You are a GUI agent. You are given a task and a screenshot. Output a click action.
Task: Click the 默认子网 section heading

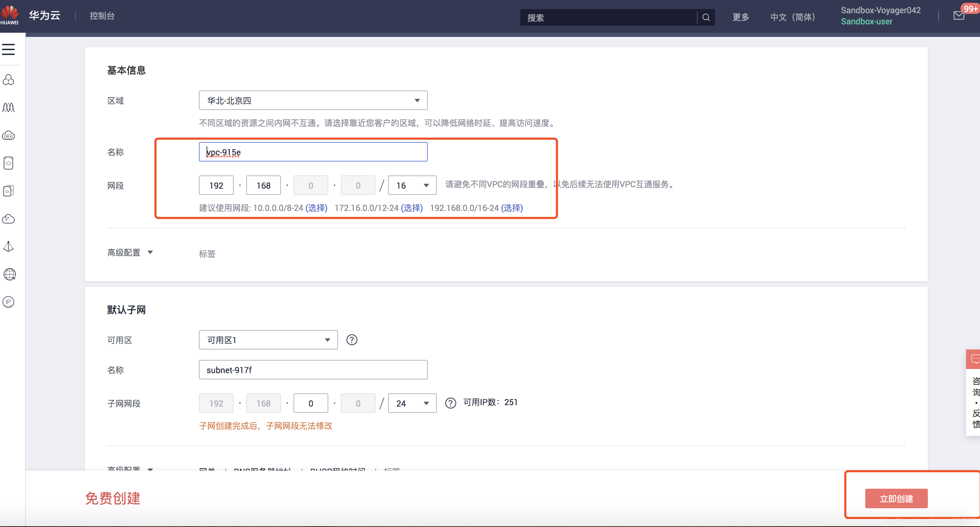[127, 310]
